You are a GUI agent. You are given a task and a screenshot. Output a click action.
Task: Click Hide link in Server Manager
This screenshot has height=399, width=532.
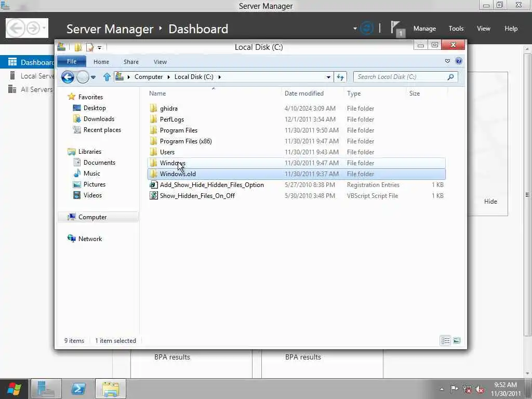(x=490, y=201)
